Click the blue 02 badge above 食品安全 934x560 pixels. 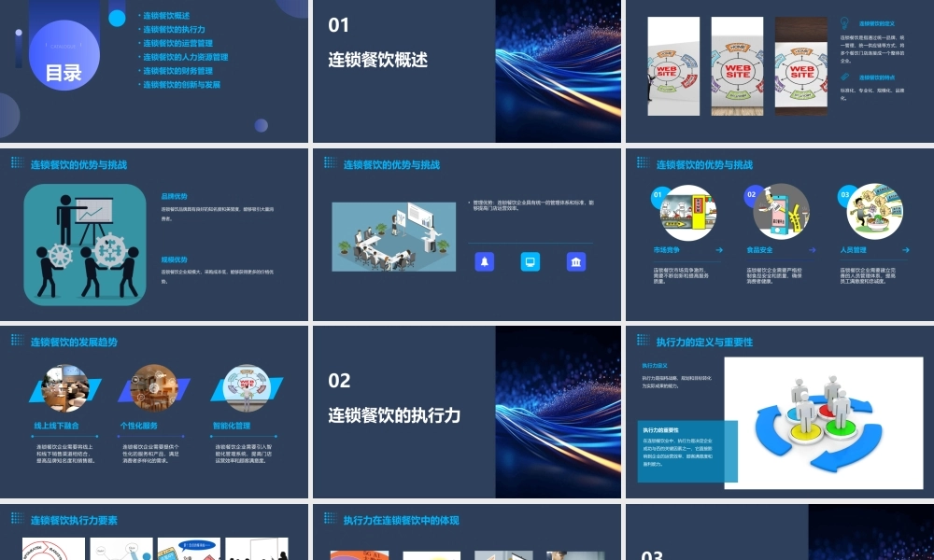(x=752, y=195)
